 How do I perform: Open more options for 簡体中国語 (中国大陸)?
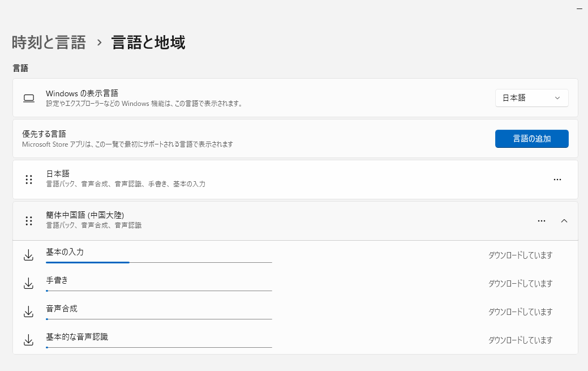[x=542, y=221]
